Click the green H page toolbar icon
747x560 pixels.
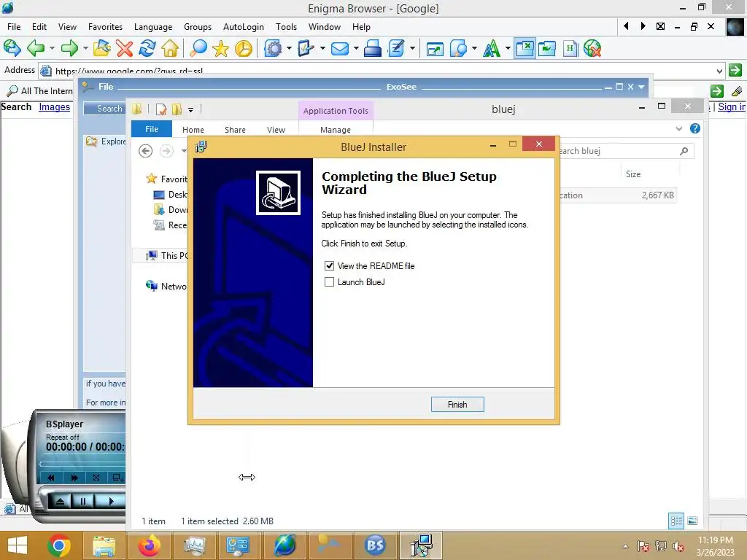tap(570, 48)
